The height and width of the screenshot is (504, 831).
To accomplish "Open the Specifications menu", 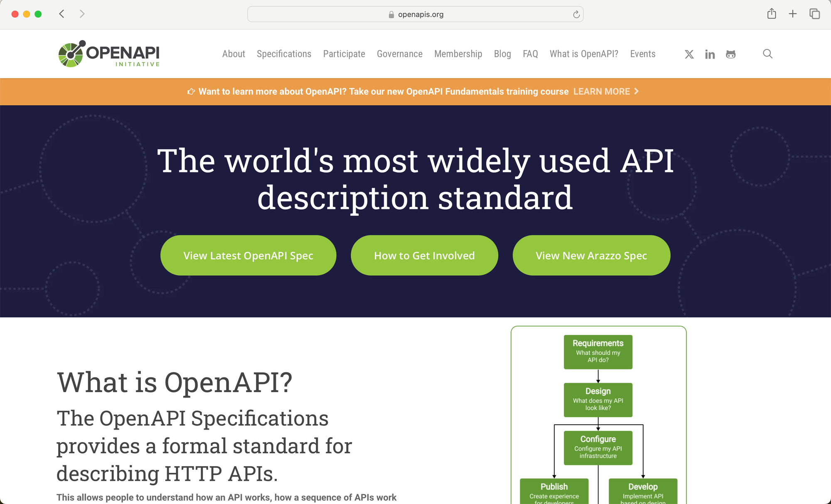I will pyautogui.click(x=284, y=54).
